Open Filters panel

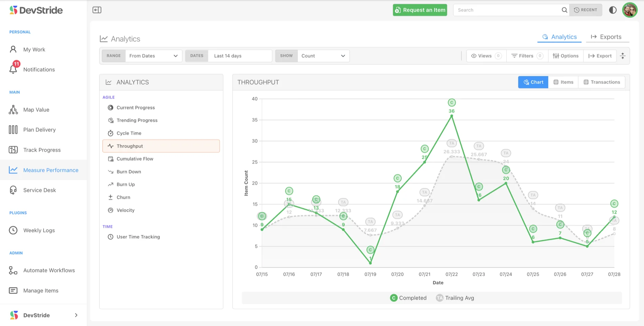click(x=527, y=56)
